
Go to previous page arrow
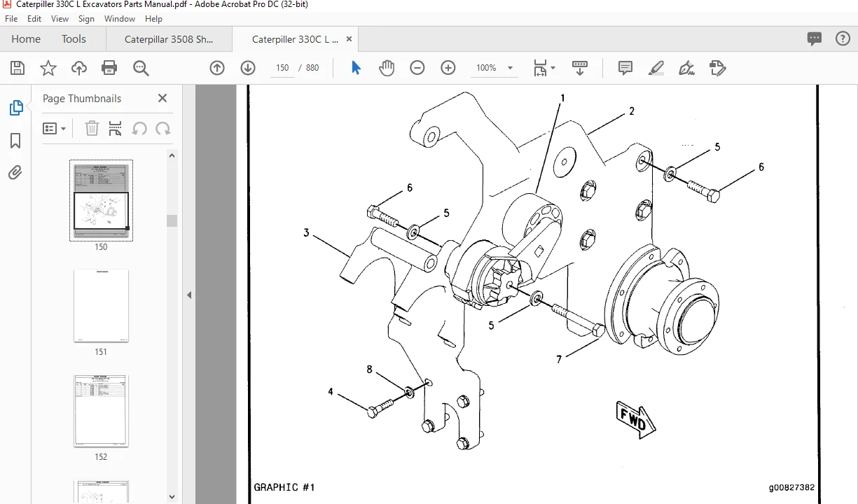pos(217,68)
